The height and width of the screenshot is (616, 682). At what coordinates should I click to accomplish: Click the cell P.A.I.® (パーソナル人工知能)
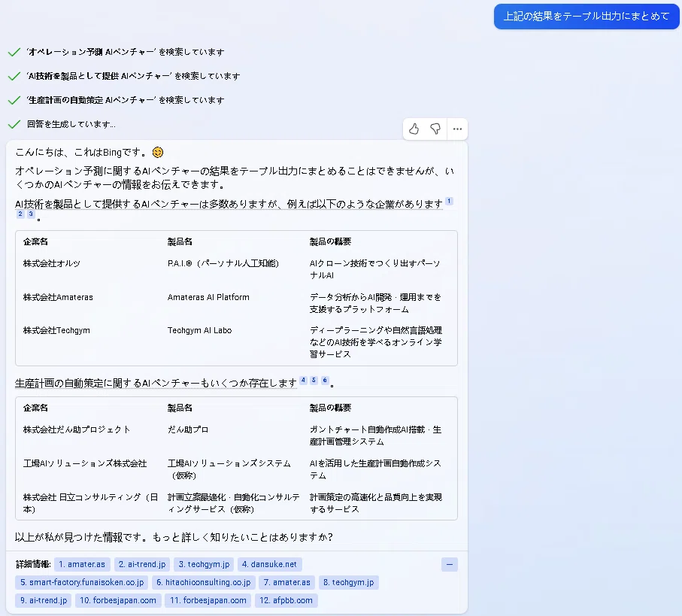pos(223,264)
